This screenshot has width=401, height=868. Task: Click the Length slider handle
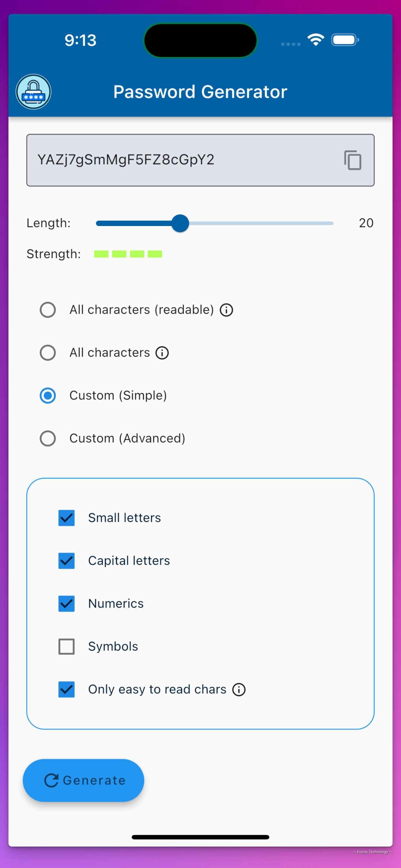(x=180, y=223)
